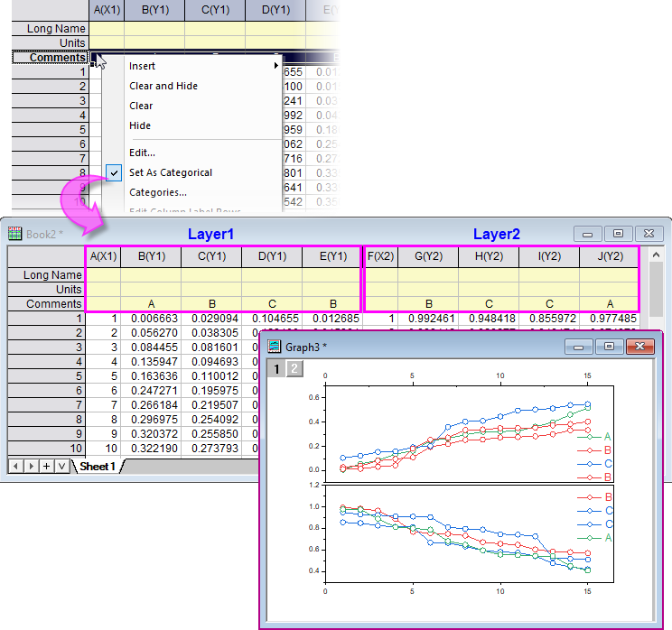Click the Book2 workbook window icon

tap(15, 234)
